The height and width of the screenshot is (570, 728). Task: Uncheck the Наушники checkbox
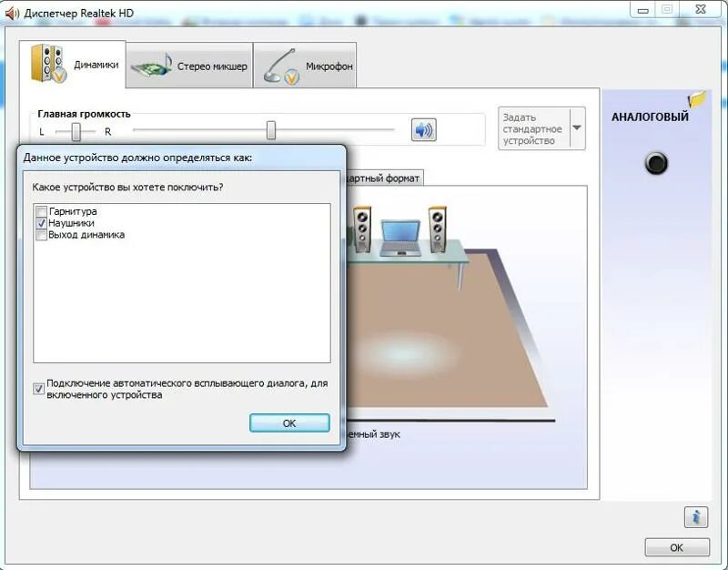click(41, 223)
